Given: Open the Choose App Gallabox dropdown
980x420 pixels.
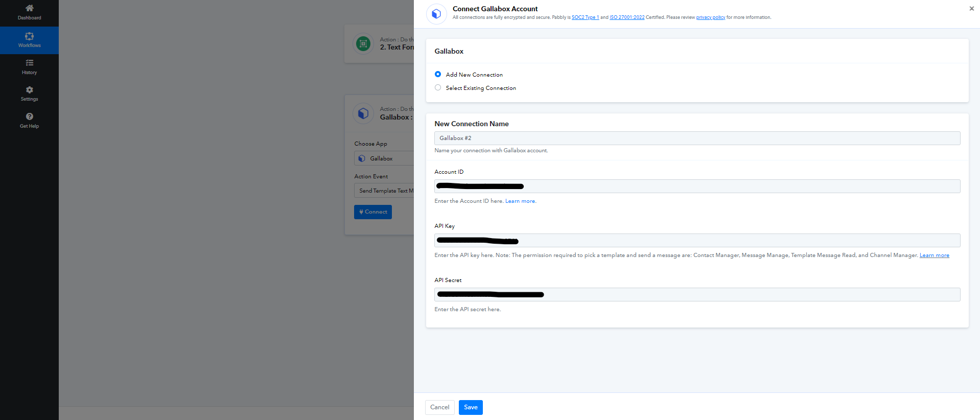Looking at the screenshot, I should pos(384,158).
